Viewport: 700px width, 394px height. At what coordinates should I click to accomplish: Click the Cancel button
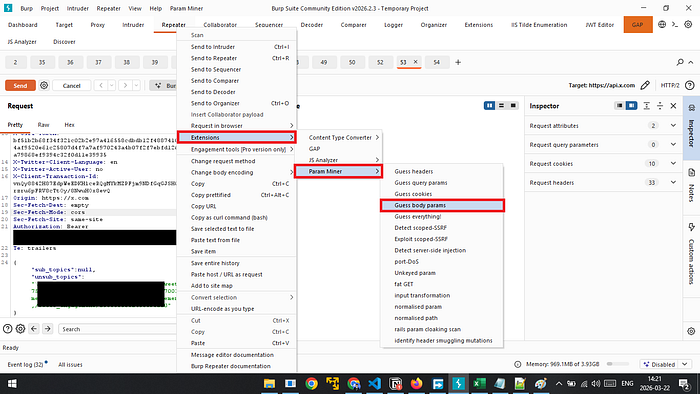pyautogui.click(x=71, y=85)
